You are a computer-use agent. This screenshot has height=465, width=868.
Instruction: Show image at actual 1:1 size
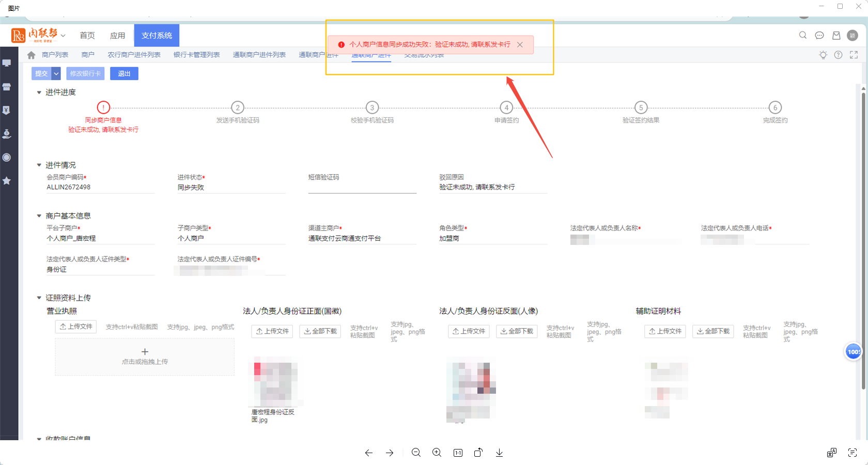click(458, 453)
